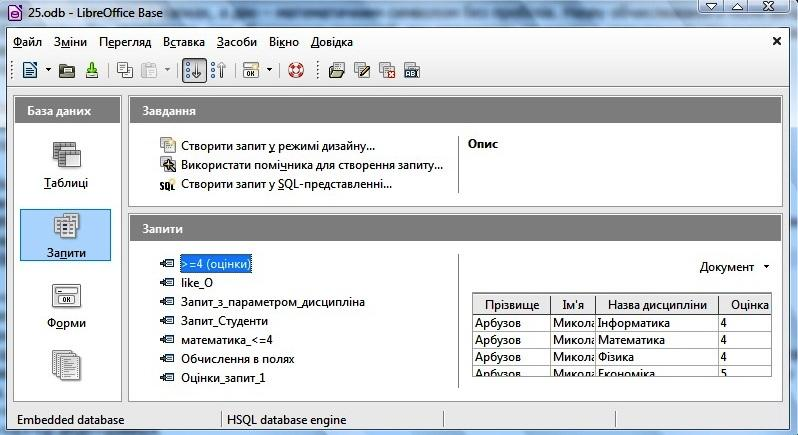Open the Засоби menu
Screen dimensions: 798x435
(237, 42)
